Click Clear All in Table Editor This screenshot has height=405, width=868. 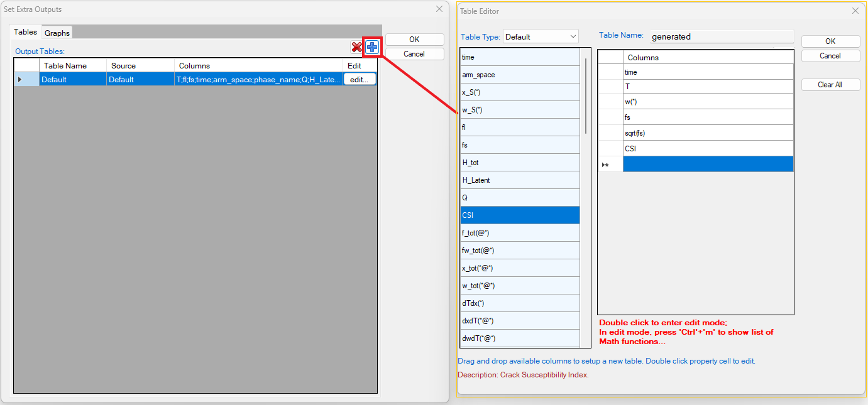pyautogui.click(x=830, y=85)
